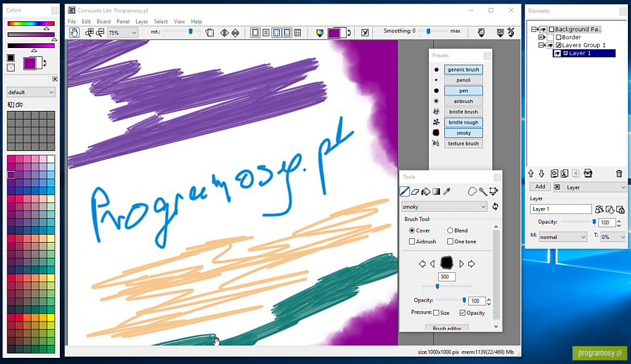The image size is (631, 364).
Task: Delete layer with the trash icon
Action: (619, 174)
